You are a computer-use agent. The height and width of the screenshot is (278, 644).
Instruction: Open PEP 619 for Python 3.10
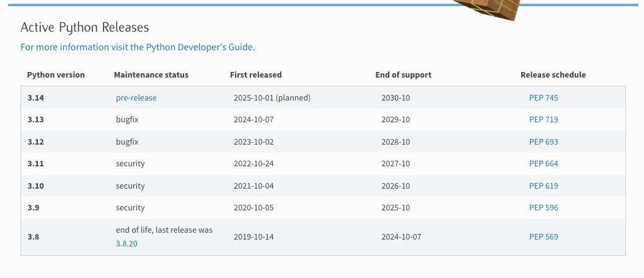(544, 186)
